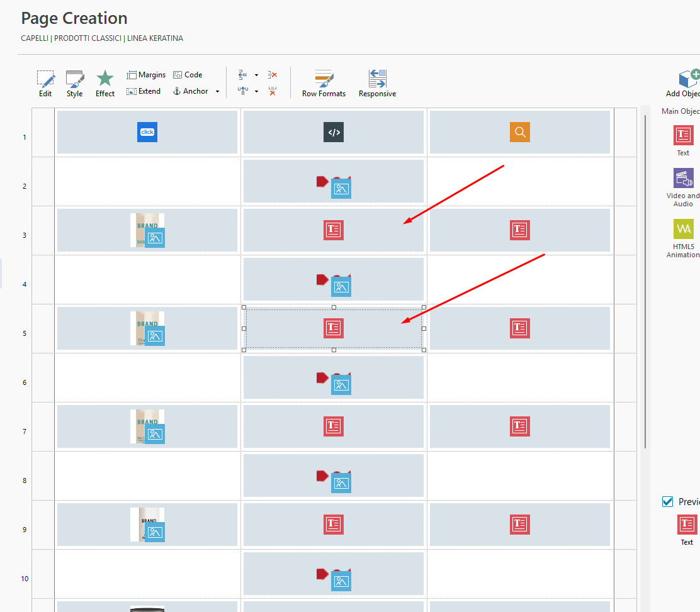
Task: Select the HTML5 Animation object
Action: click(683, 238)
